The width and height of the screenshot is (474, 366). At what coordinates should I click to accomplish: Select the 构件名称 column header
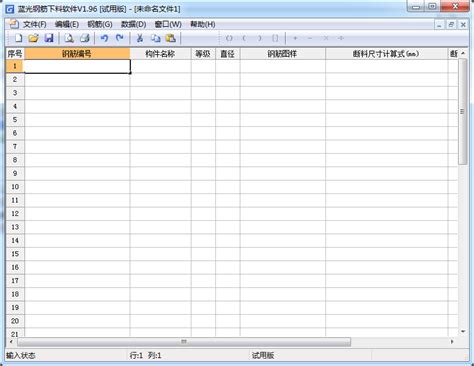click(x=160, y=54)
